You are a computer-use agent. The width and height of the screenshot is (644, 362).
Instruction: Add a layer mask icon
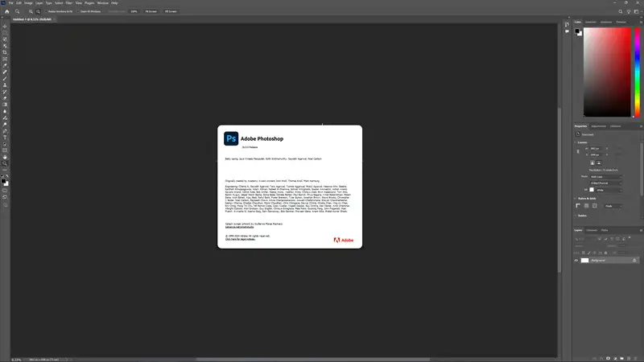pos(609,358)
